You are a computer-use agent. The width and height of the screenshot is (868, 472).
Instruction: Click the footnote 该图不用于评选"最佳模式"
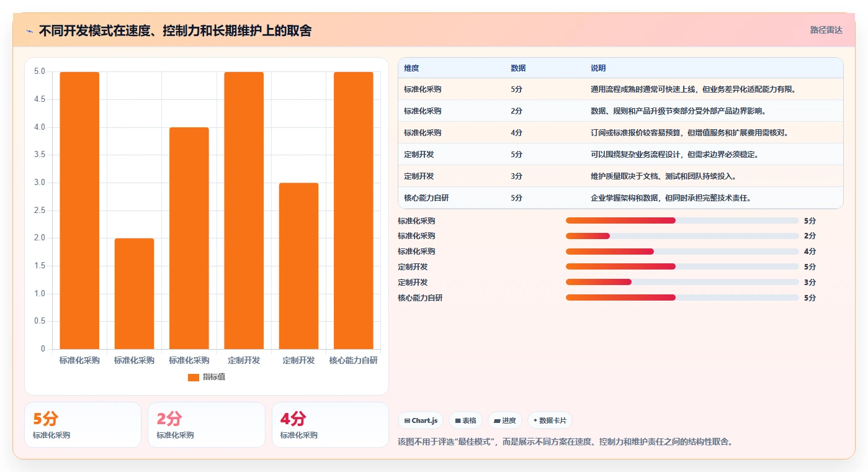[447, 442]
